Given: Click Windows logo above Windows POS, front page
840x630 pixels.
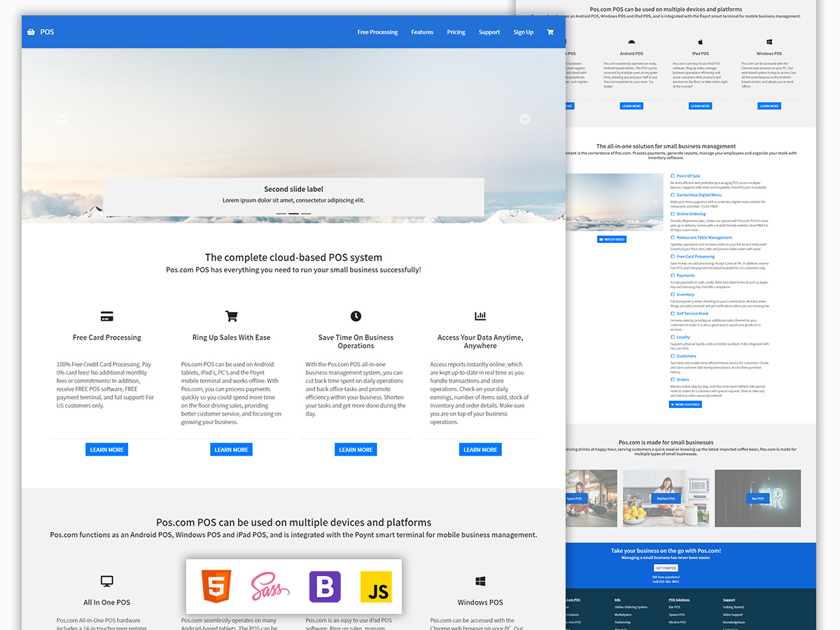Looking at the screenshot, I should 480,581.
